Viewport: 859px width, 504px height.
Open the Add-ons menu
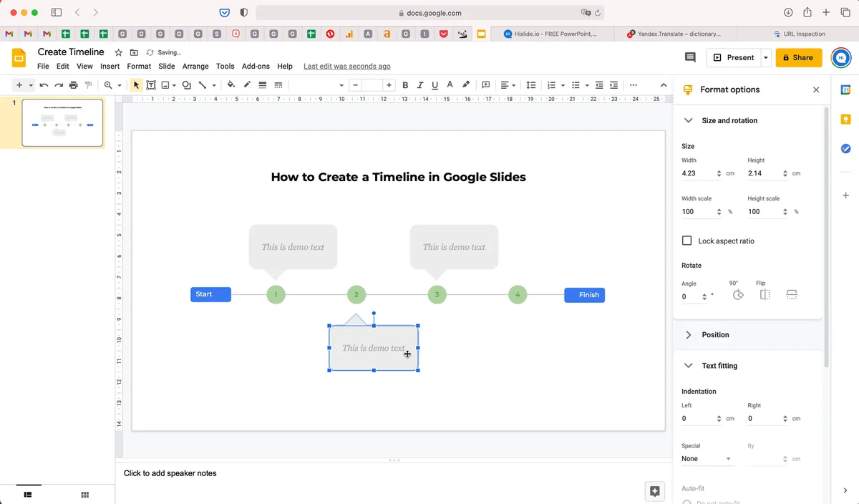coord(256,67)
